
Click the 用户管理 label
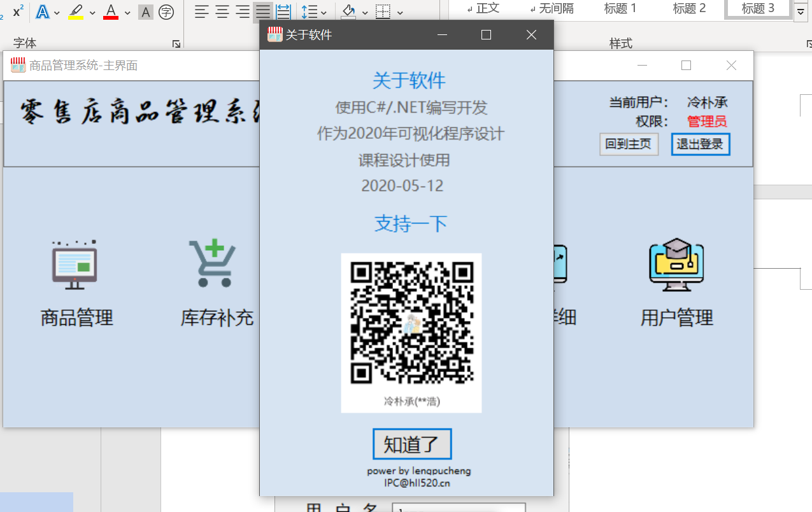(x=677, y=318)
